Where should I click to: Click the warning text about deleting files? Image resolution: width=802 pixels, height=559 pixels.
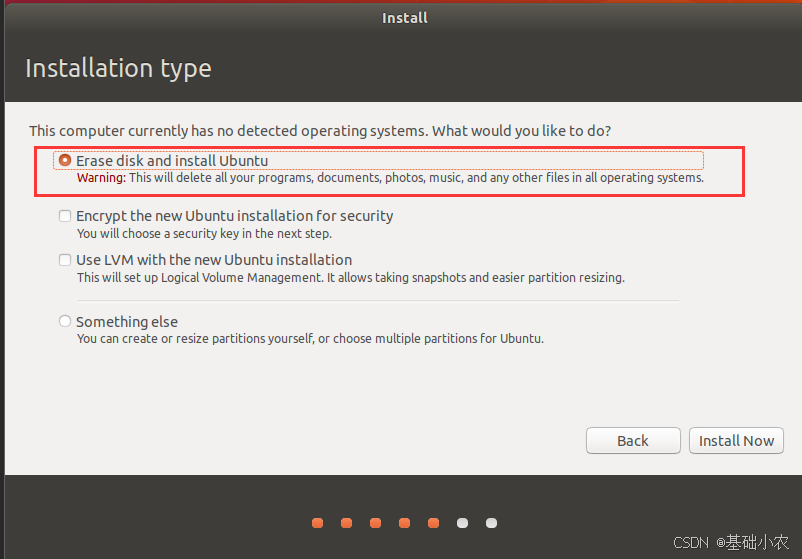coord(390,178)
